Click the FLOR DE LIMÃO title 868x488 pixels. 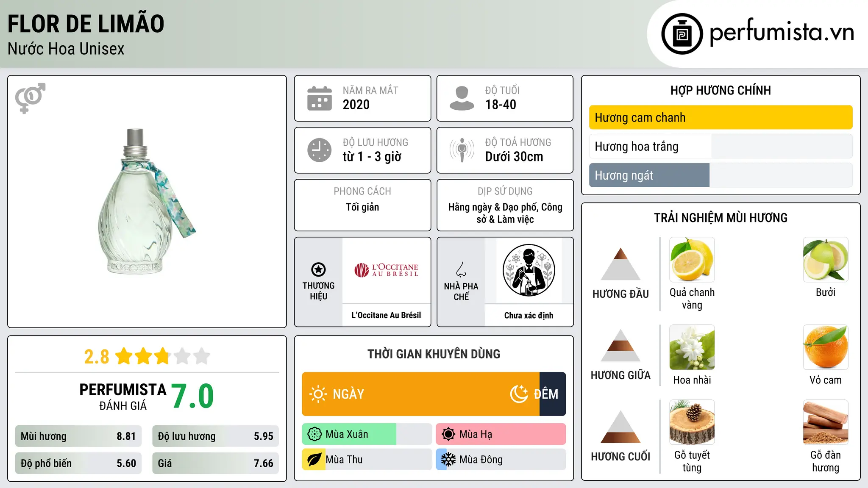[x=86, y=24]
